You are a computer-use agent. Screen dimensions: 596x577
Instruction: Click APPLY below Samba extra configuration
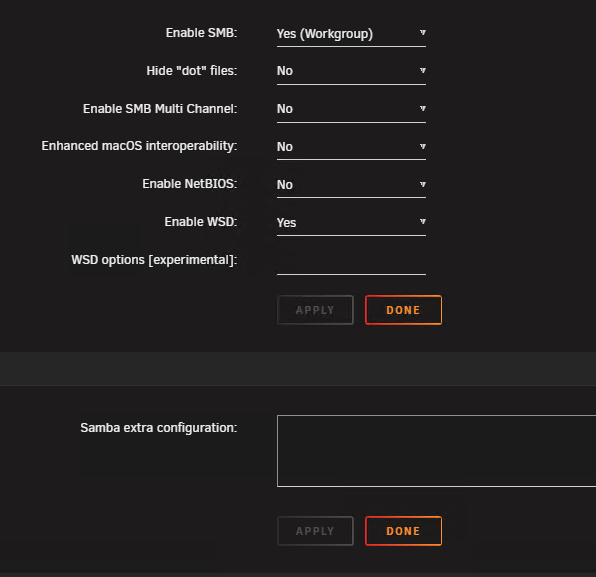coord(315,531)
